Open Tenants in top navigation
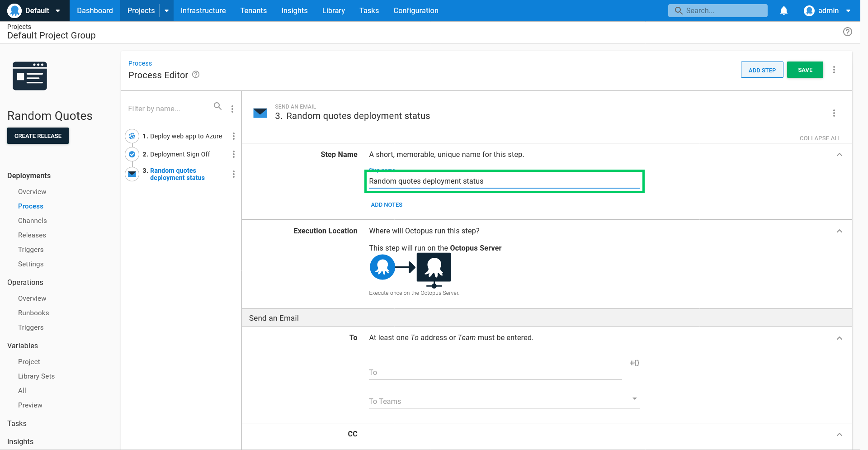This screenshot has width=868, height=450. (254, 10)
